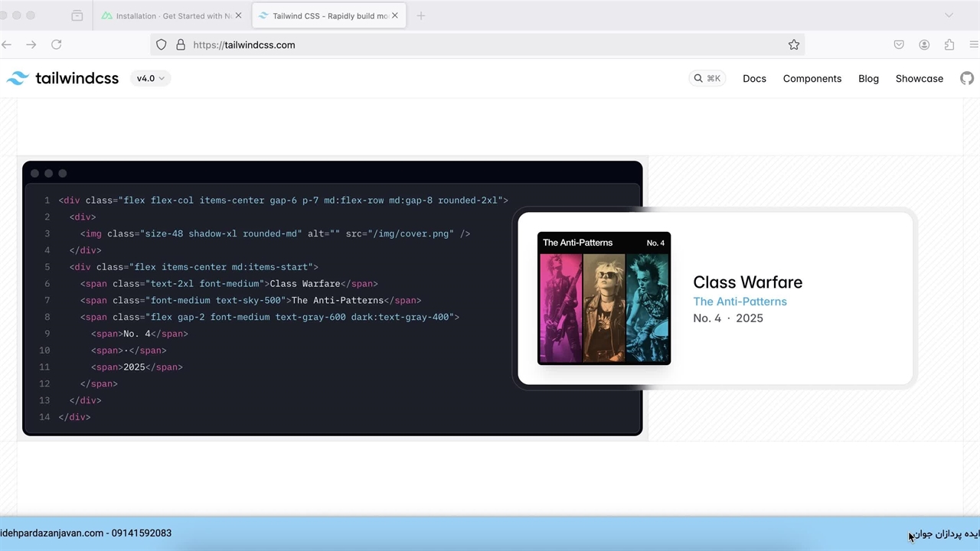Go to the Components page
Screen dimensions: 980x551
812,78
